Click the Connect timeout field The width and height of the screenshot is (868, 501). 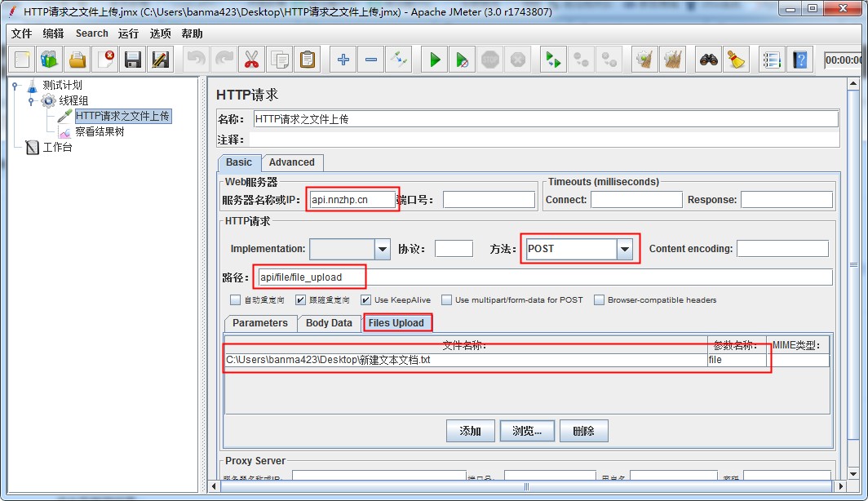pyautogui.click(x=636, y=200)
